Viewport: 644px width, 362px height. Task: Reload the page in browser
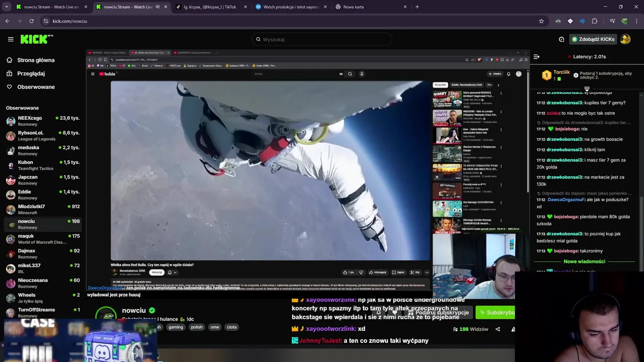click(31, 21)
